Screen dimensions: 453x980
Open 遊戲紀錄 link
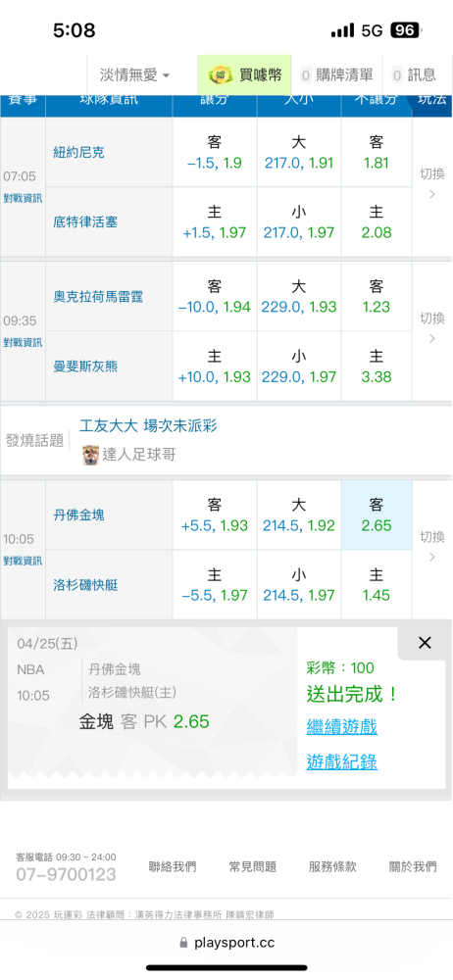[341, 761]
